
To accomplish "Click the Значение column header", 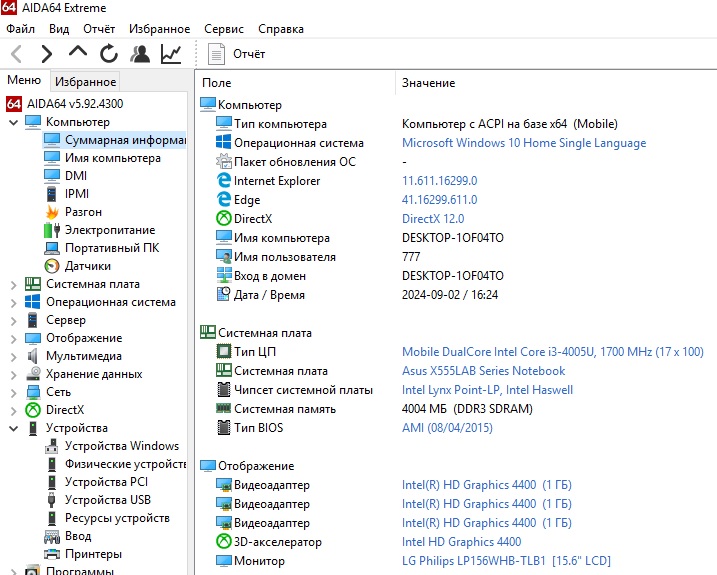I will tap(428, 83).
